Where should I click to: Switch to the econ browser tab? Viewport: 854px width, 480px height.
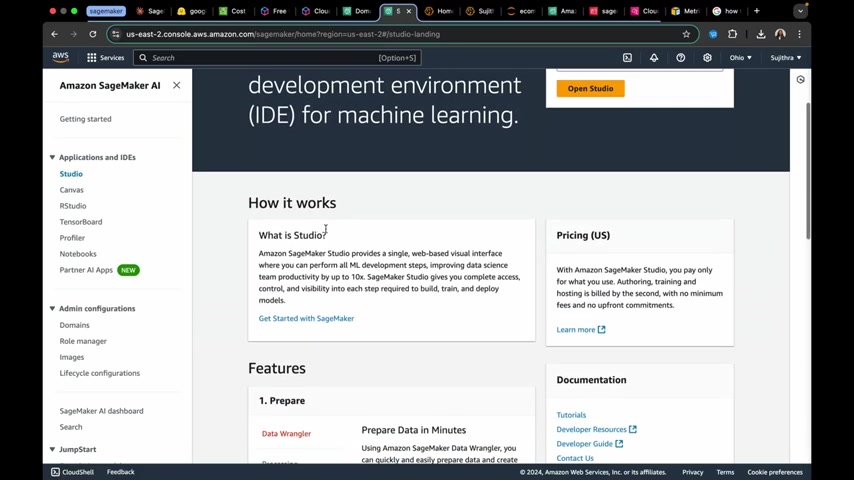pyautogui.click(x=521, y=11)
